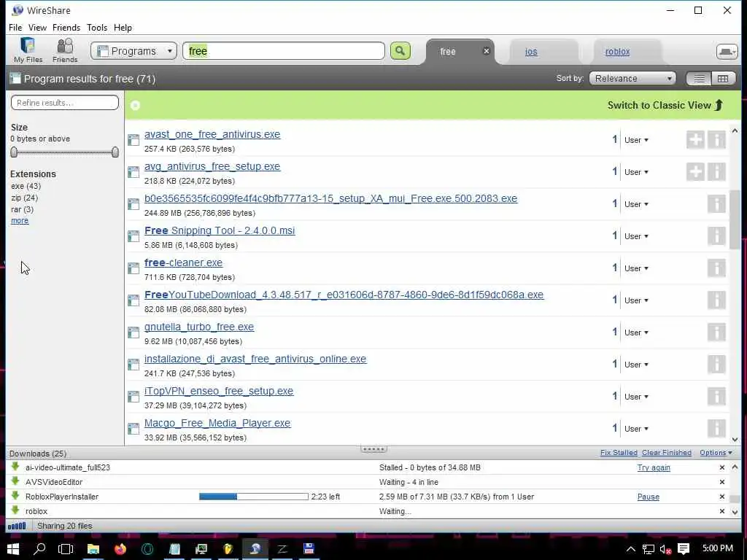The width and height of the screenshot is (747, 560).
Task: Click the Refine results input field
Action: (x=65, y=102)
